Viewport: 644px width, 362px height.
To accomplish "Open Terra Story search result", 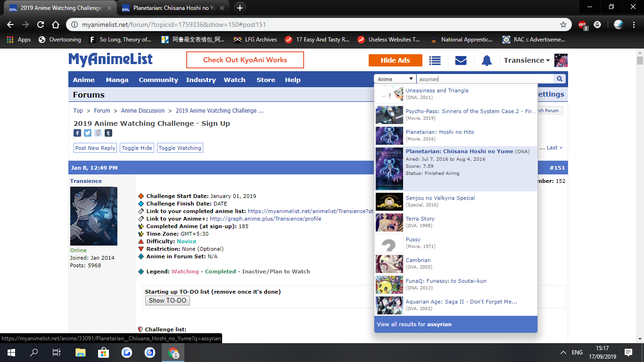I will tap(456, 222).
